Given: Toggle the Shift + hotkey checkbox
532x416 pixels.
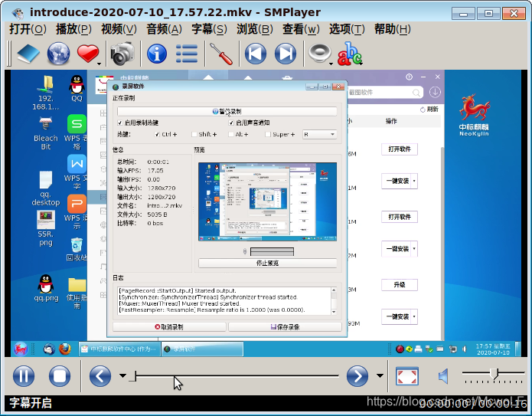Looking at the screenshot, I should (194, 135).
